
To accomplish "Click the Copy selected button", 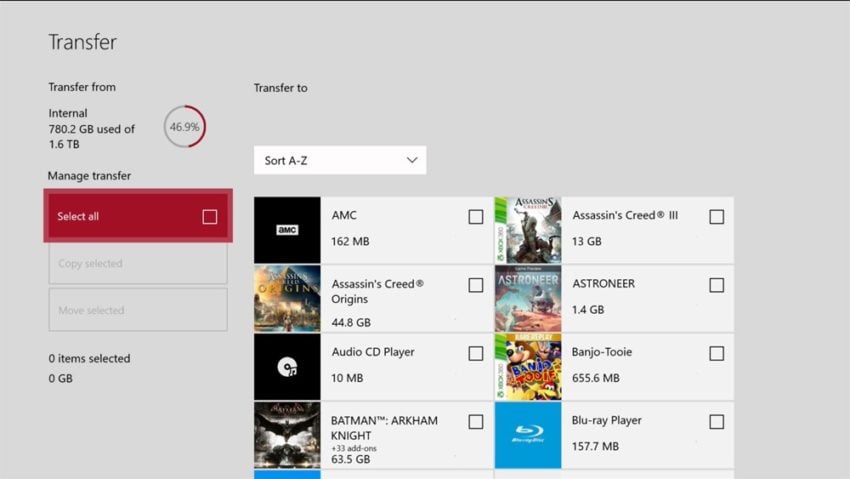I will [138, 263].
